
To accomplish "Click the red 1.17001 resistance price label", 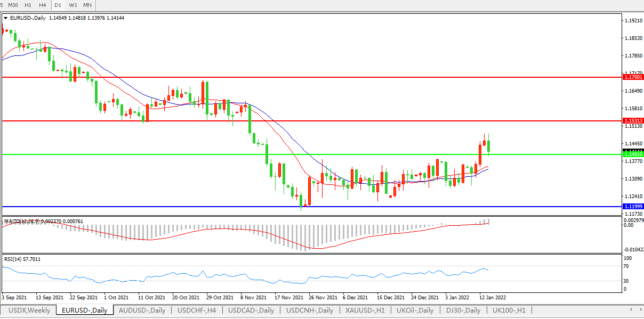I will click(x=632, y=77).
